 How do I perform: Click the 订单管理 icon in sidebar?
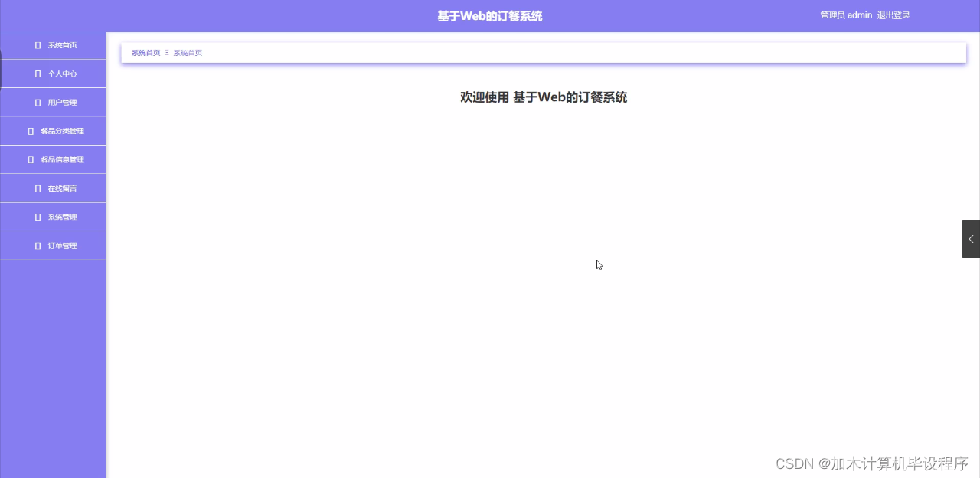click(36, 245)
